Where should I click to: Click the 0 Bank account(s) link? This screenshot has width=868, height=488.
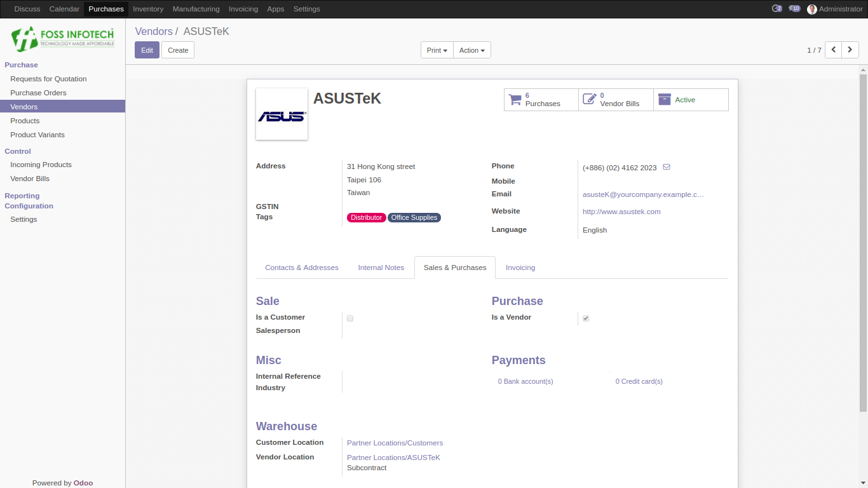(526, 381)
